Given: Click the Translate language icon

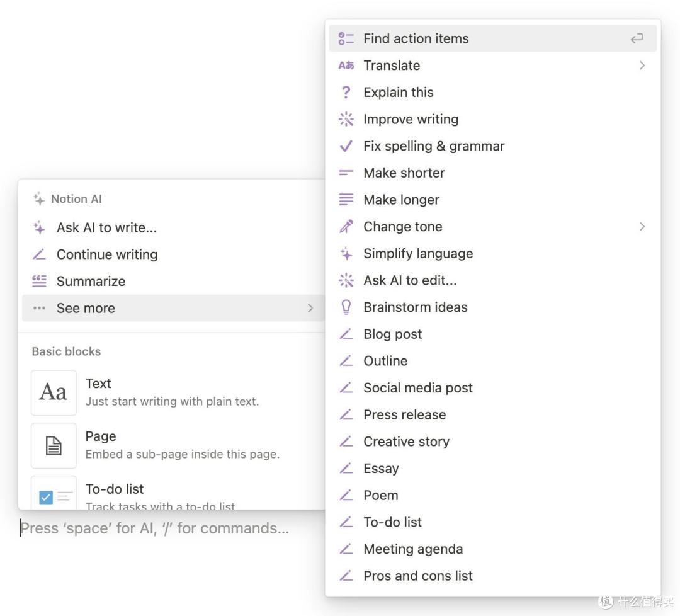Looking at the screenshot, I should coord(346,66).
